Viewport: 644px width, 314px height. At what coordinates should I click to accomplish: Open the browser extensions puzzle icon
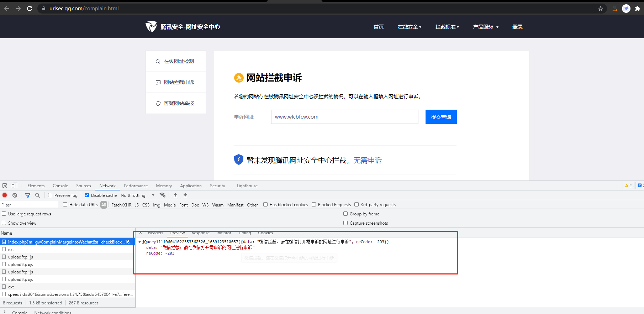[638, 9]
